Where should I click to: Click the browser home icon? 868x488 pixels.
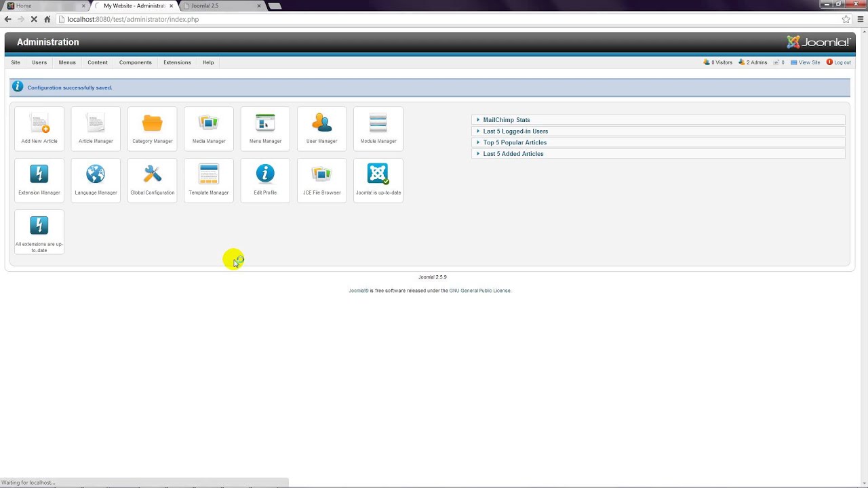coord(47,20)
